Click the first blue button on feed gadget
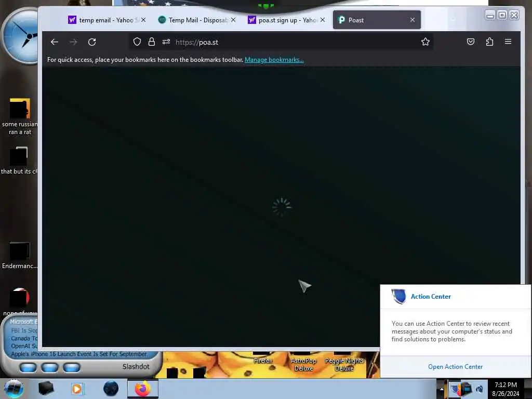This screenshot has width=532, height=399. [28, 367]
